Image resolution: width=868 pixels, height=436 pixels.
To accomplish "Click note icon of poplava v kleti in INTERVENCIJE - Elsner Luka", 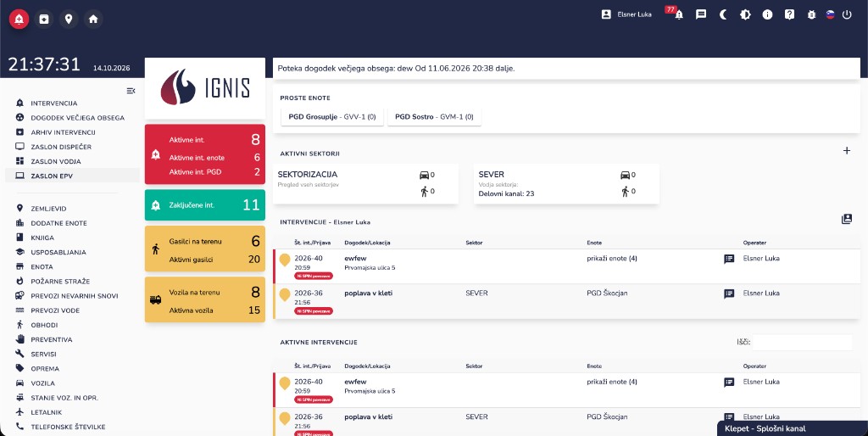I will (x=729, y=293).
